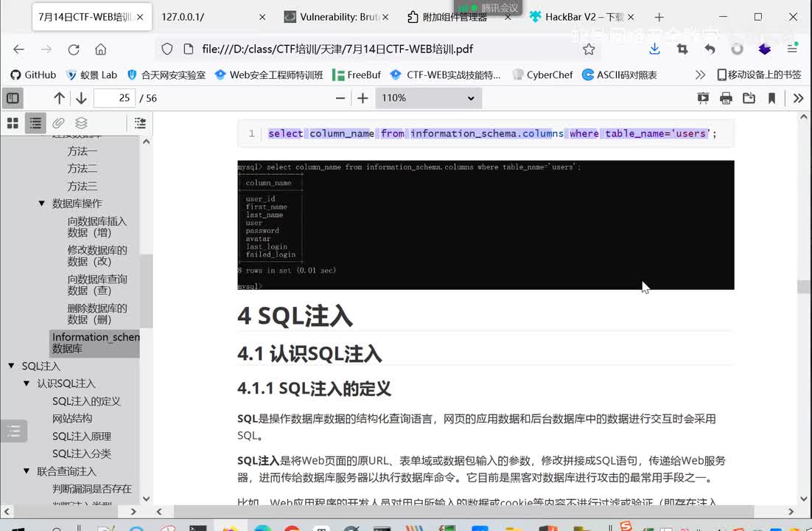812x531 pixels.
Task: Open the GitHub bookmark
Action: (33, 74)
